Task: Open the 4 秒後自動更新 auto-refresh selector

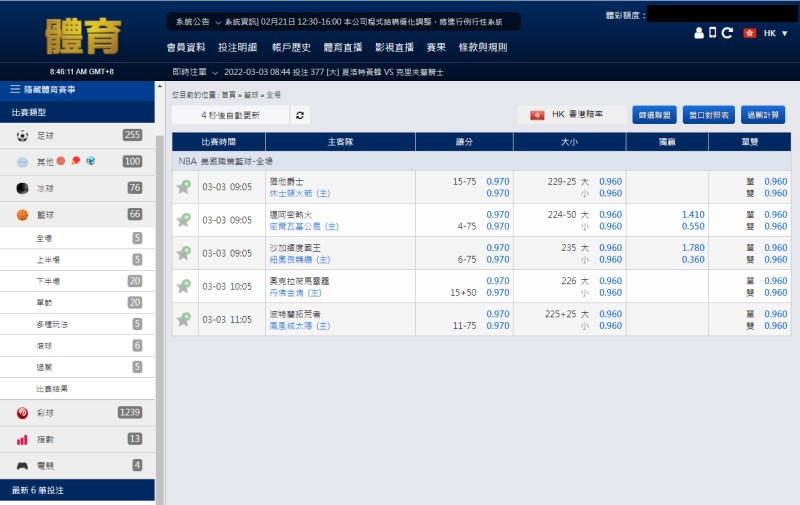Action: tap(231, 115)
